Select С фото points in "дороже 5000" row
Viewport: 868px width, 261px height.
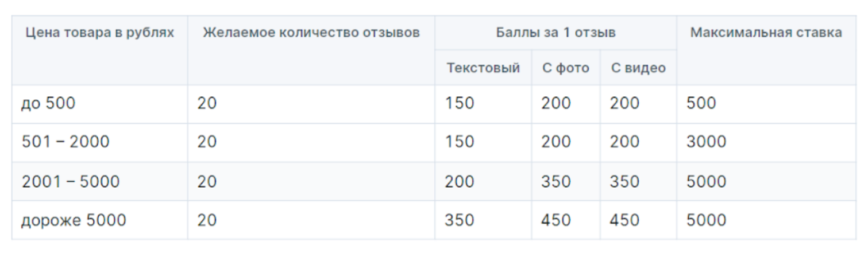tap(566, 220)
